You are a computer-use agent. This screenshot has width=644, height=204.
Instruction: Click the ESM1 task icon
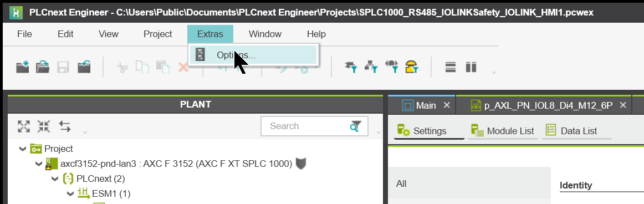(83, 193)
